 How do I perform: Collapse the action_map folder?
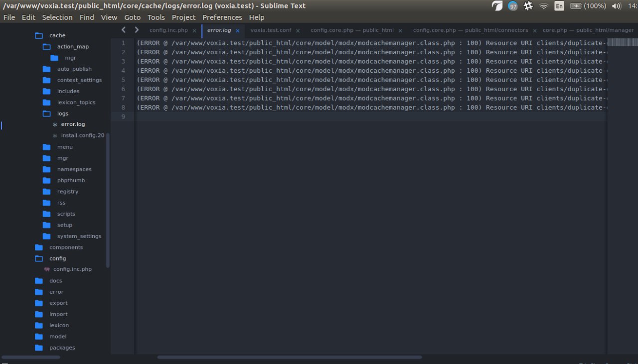pyautogui.click(x=47, y=46)
